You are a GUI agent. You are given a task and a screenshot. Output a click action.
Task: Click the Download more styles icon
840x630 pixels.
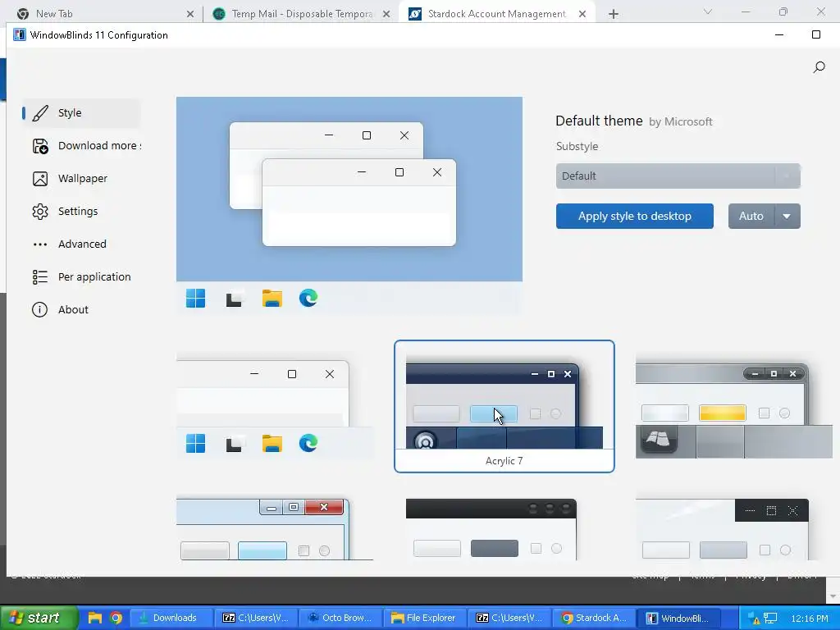click(x=40, y=146)
